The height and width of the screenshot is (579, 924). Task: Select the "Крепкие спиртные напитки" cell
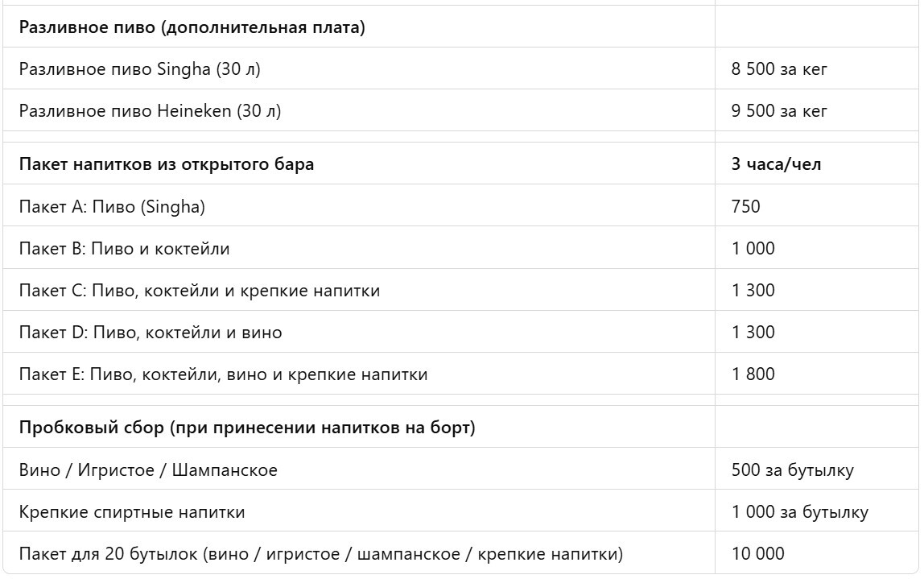pyautogui.click(x=132, y=512)
